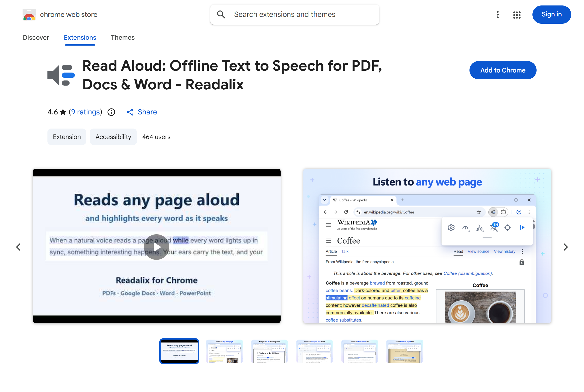Click the 'Coffee (disambiguation)' link
Screen dimensions: 584x392
pos(467,273)
